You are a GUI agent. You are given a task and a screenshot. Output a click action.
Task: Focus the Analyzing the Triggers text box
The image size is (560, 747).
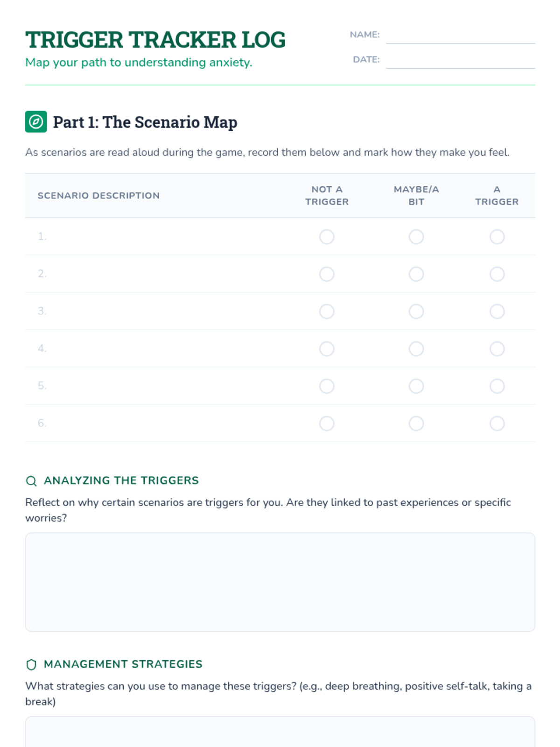[280, 582]
